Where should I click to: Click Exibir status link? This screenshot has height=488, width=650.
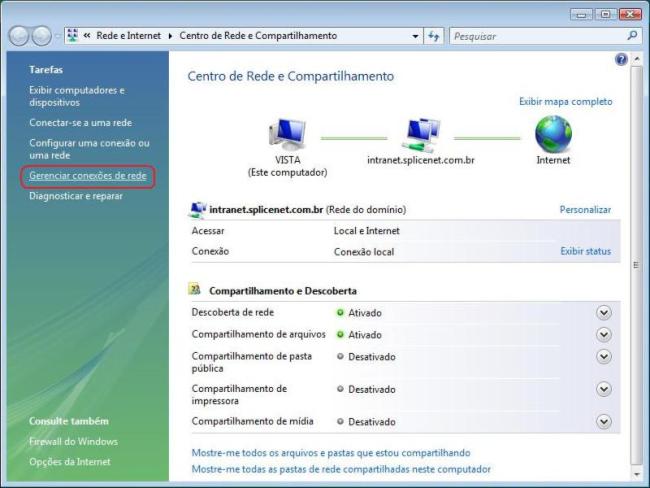pyautogui.click(x=586, y=251)
